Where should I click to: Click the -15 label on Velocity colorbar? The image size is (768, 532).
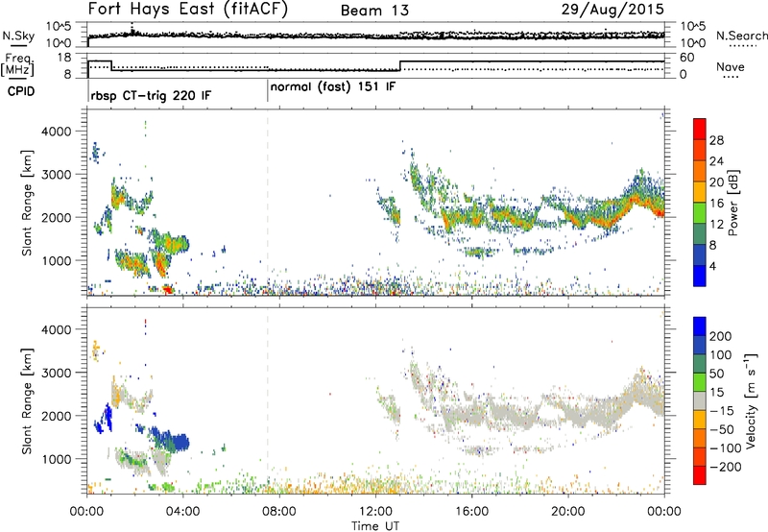pyautogui.click(x=722, y=410)
